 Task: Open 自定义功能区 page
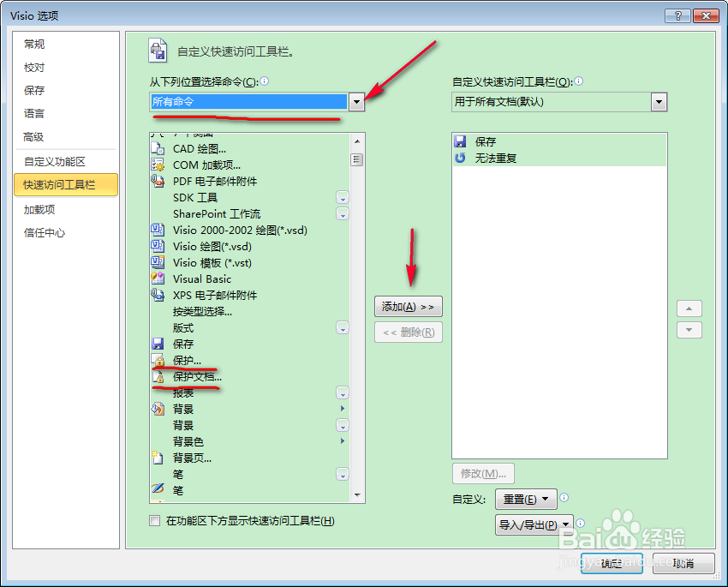pos(55,162)
